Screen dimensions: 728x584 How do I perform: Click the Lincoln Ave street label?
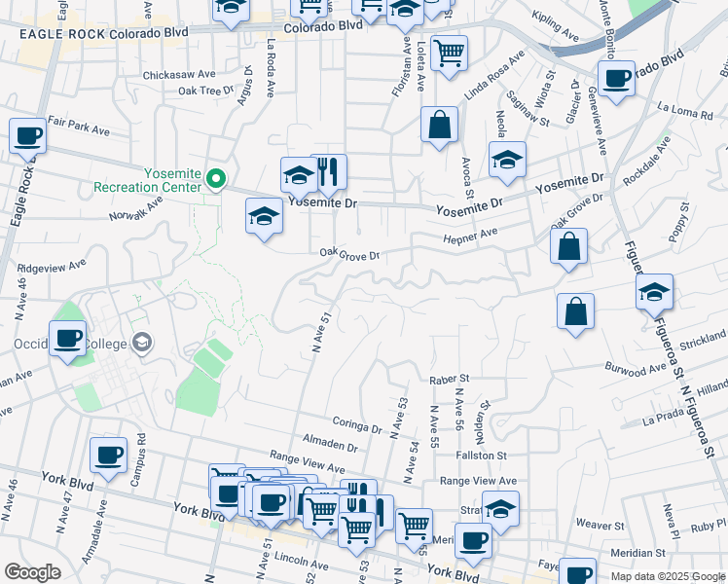pyautogui.click(x=302, y=562)
